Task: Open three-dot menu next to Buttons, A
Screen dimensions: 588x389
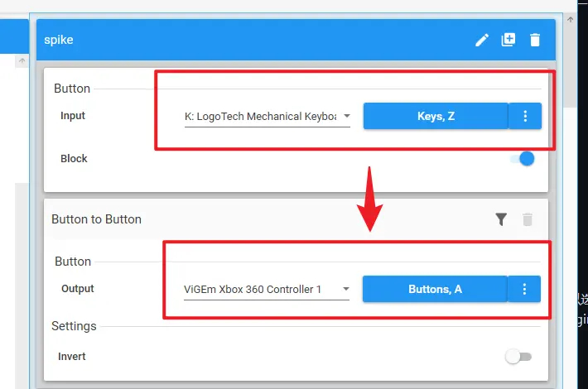Action: click(525, 289)
